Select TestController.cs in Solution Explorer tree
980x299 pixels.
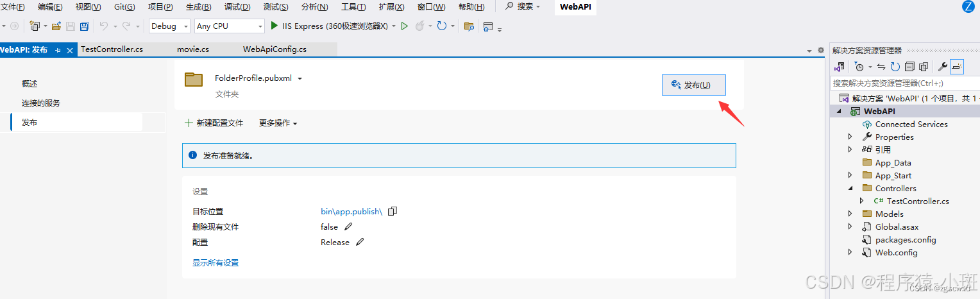point(918,201)
